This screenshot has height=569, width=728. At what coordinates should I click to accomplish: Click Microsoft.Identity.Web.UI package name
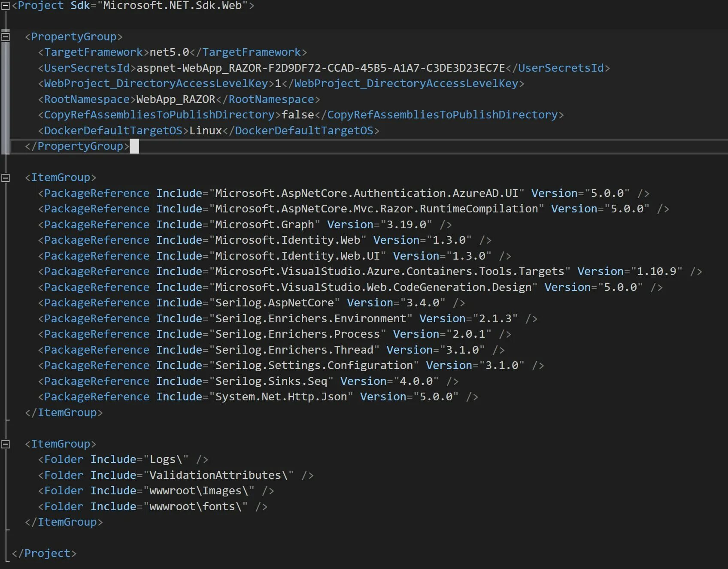(x=297, y=256)
